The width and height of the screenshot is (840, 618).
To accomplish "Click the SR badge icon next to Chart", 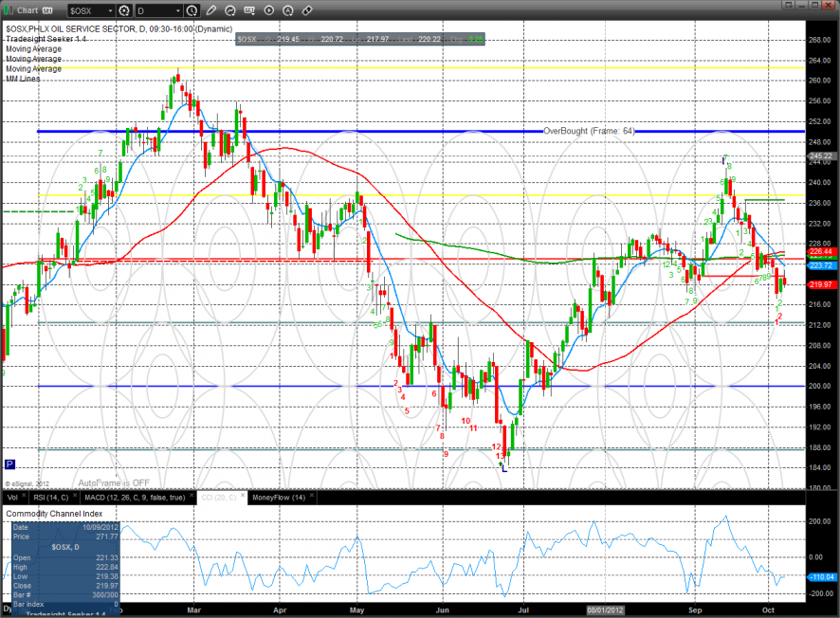I will click(x=47, y=10).
